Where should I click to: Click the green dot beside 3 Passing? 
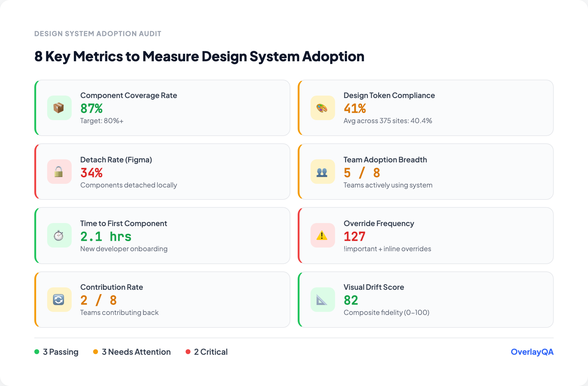pyautogui.click(x=37, y=352)
